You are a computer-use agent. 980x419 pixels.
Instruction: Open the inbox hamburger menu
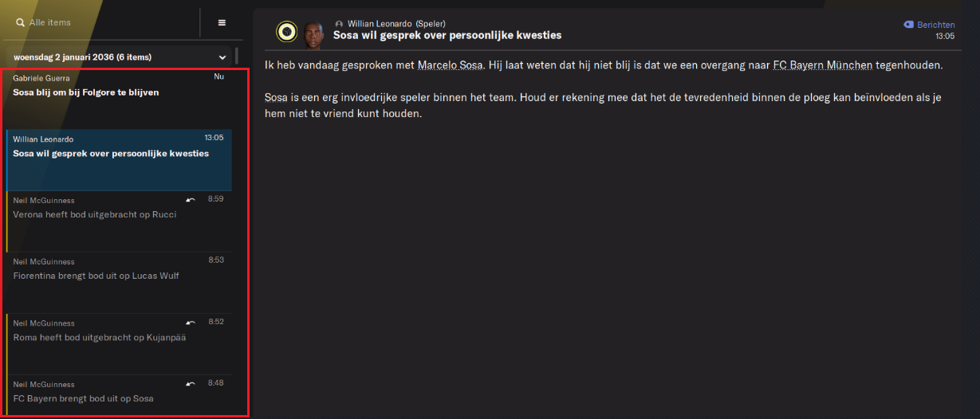pyautogui.click(x=222, y=23)
